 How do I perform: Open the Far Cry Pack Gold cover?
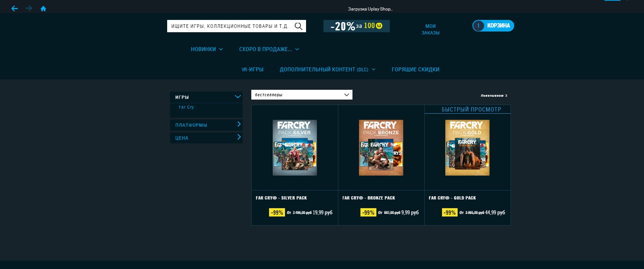[x=467, y=148]
